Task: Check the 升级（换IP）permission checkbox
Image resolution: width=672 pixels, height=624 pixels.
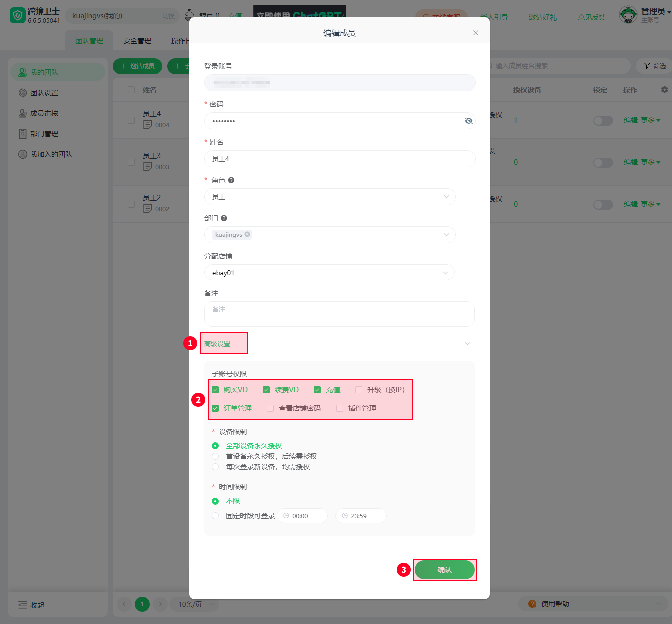Action: coord(359,390)
